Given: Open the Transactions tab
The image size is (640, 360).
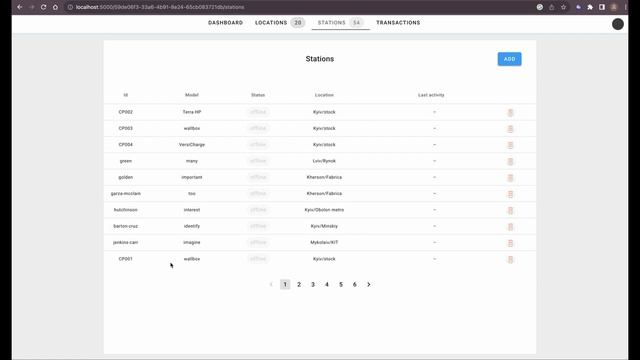Looking at the screenshot, I should coord(398,23).
